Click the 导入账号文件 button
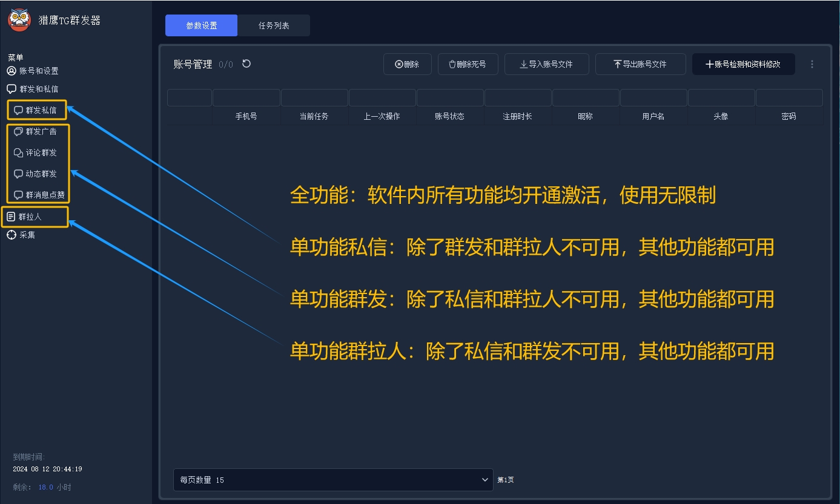 point(546,64)
